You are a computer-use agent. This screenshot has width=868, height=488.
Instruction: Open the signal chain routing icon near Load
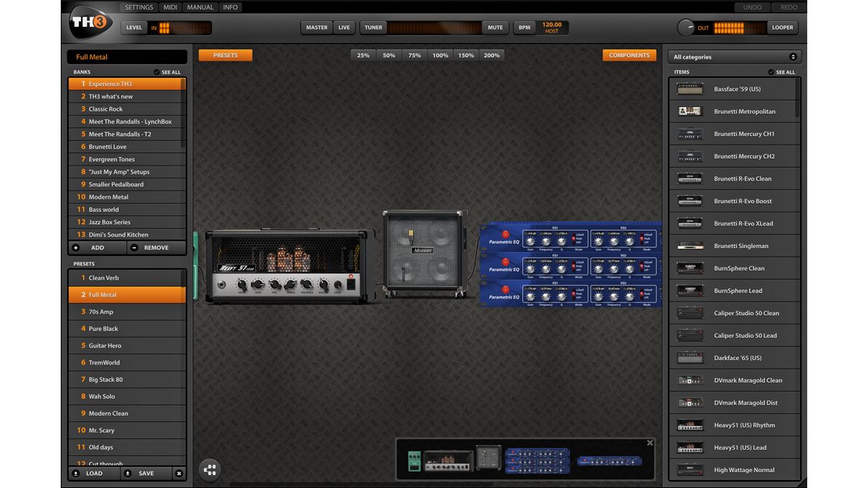(x=210, y=469)
